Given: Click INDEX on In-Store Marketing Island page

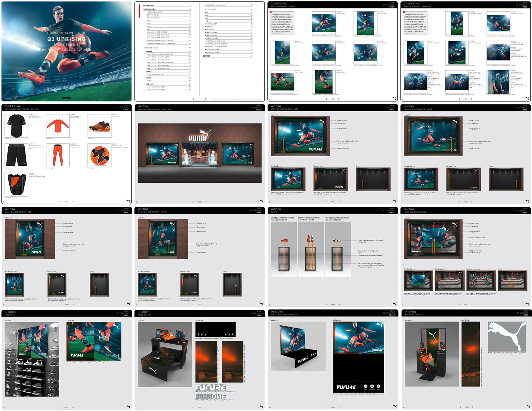Looking at the screenshot, I should (466, 407).
